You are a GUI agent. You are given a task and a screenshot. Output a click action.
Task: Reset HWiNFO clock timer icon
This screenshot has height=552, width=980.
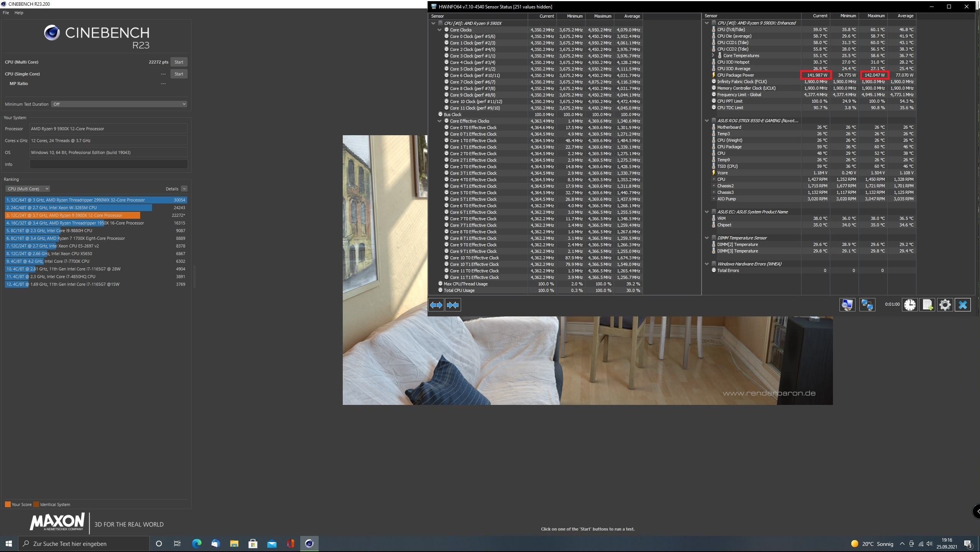pyautogui.click(x=910, y=305)
